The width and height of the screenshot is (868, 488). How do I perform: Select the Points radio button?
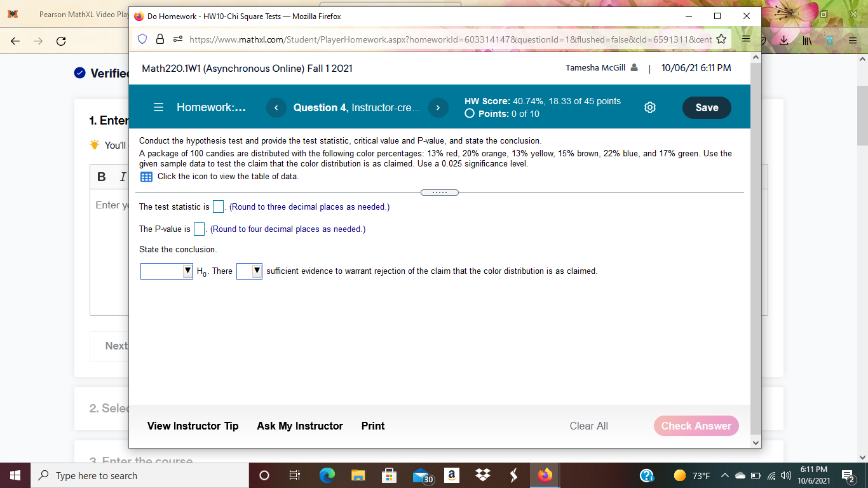[x=470, y=112]
